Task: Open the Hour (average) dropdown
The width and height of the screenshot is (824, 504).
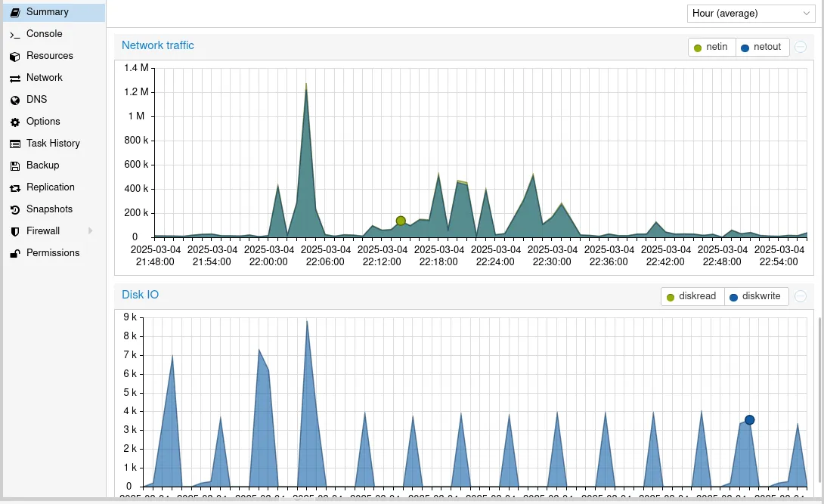Action: coord(750,13)
